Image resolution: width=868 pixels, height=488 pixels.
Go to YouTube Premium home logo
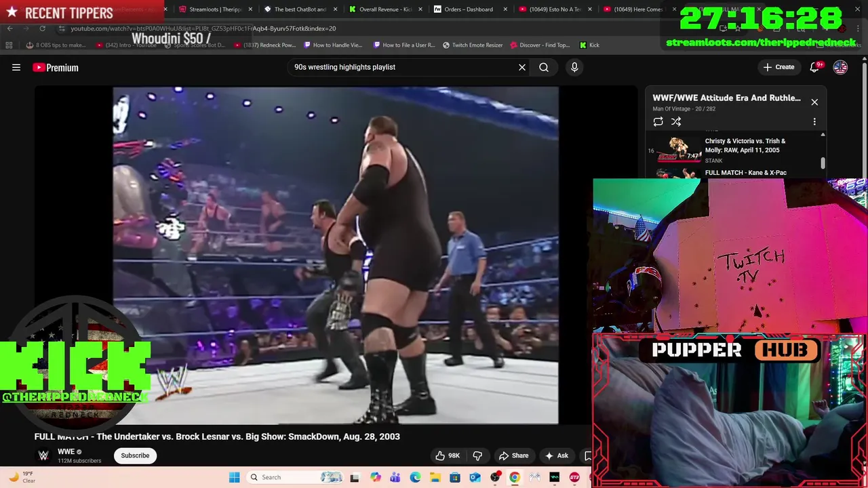tap(56, 67)
